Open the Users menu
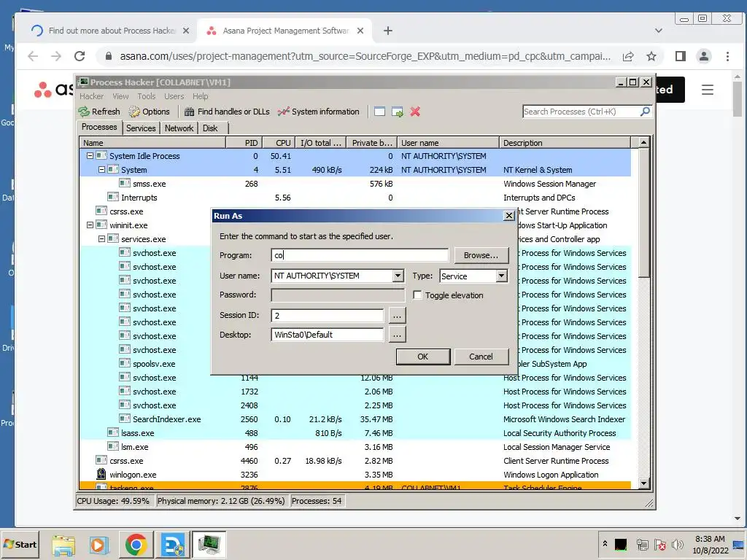 pos(174,96)
